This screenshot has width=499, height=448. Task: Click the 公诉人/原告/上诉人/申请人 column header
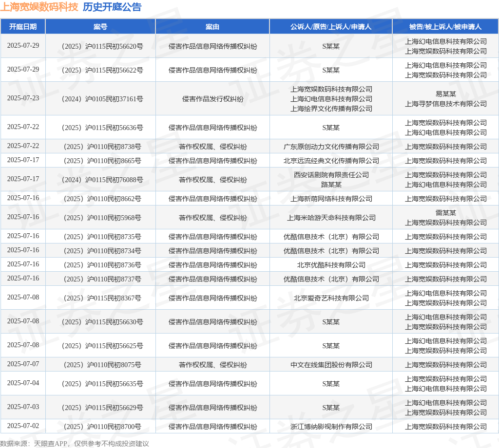[331, 27]
